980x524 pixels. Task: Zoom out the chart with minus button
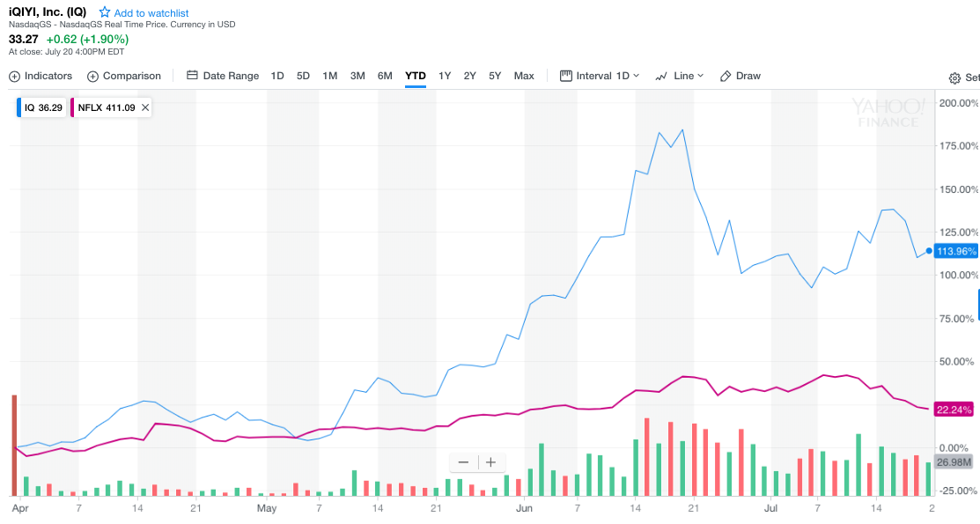coord(463,462)
